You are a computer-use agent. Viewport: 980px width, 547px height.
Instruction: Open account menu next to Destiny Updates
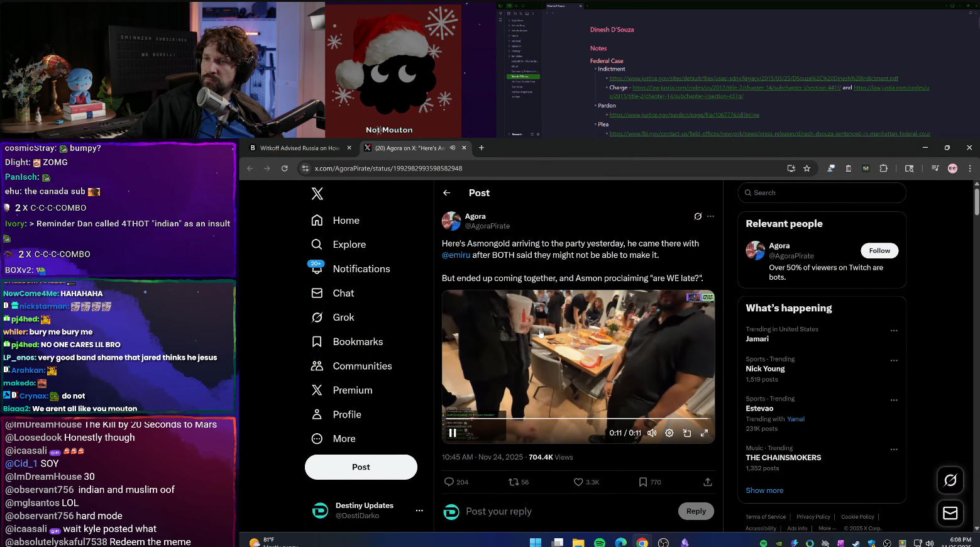pyautogui.click(x=419, y=511)
